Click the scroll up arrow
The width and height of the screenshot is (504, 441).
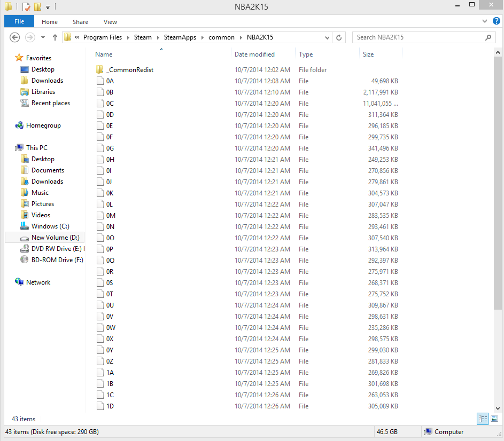pos(498,52)
